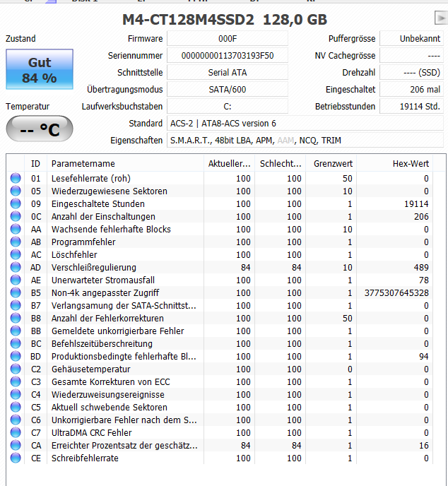Click hex value 206 in Einschaltungen row
Screen dimensions: 448x486
click(x=421, y=217)
